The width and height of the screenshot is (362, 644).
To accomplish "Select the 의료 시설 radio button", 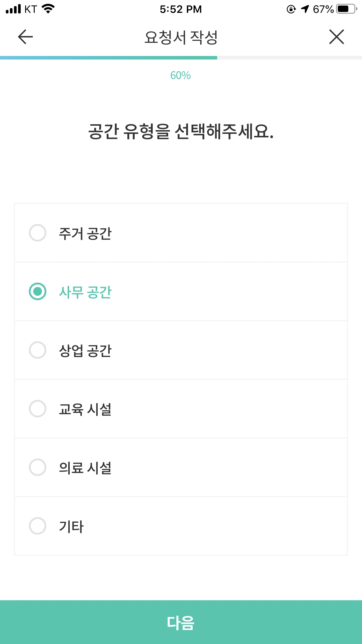I will pos(38,467).
